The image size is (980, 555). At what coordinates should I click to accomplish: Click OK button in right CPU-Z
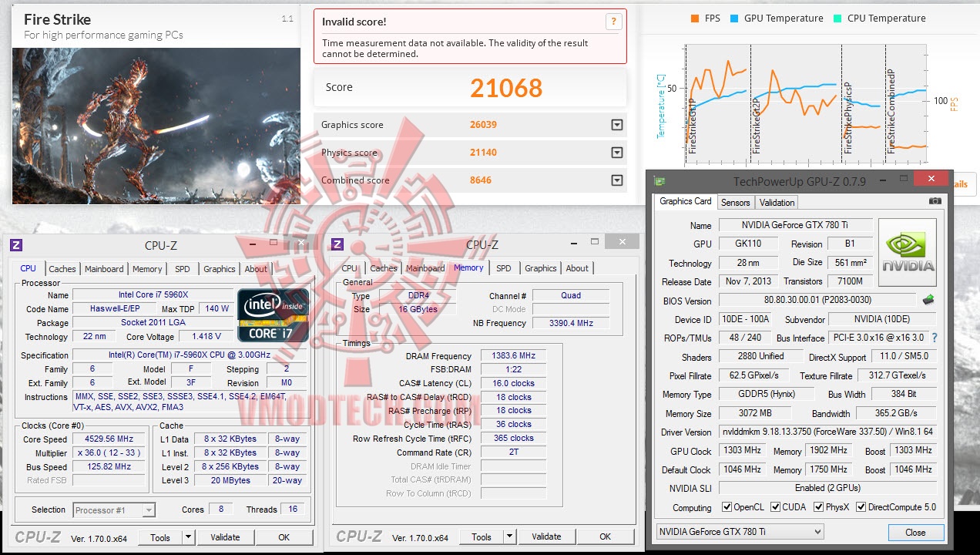click(606, 537)
